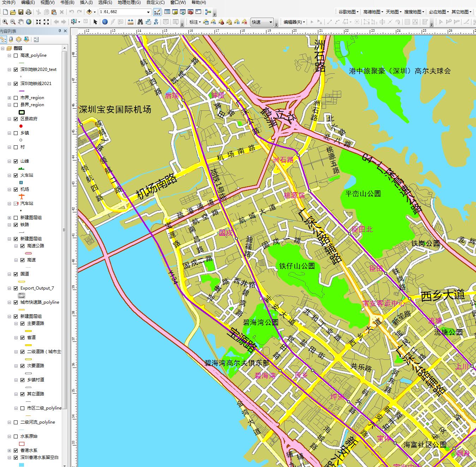Enable the 高速_polyline layer checkbox
Viewport: 476px width, 467px height.
(16, 55)
